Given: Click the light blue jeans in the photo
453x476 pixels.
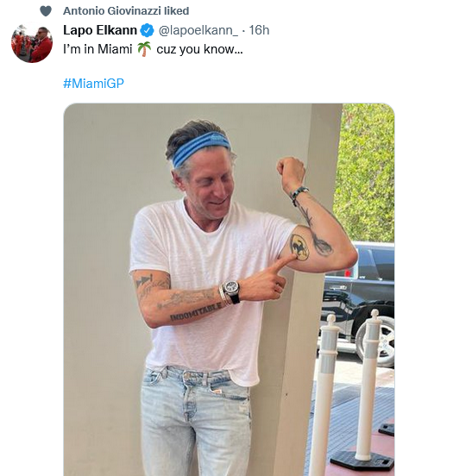Looking at the screenshot, I should tap(196, 422).
